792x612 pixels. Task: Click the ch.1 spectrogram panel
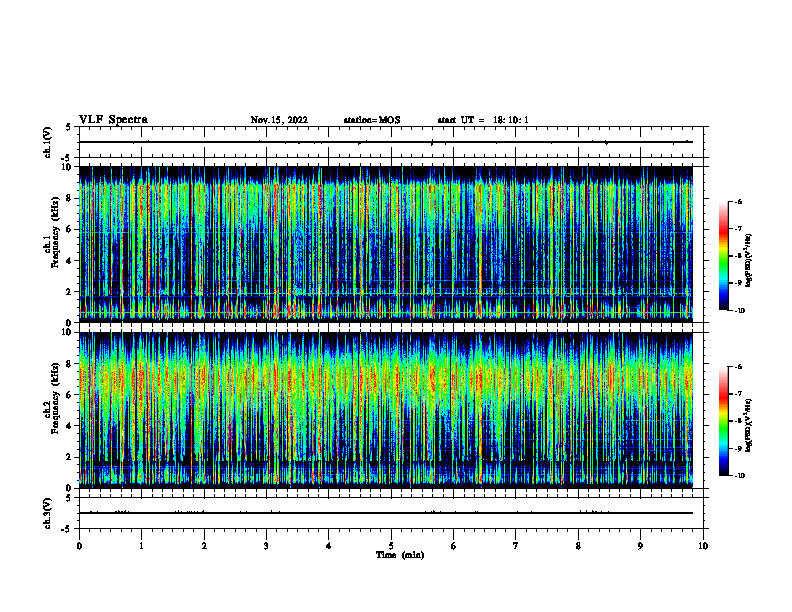pos(386,244)
